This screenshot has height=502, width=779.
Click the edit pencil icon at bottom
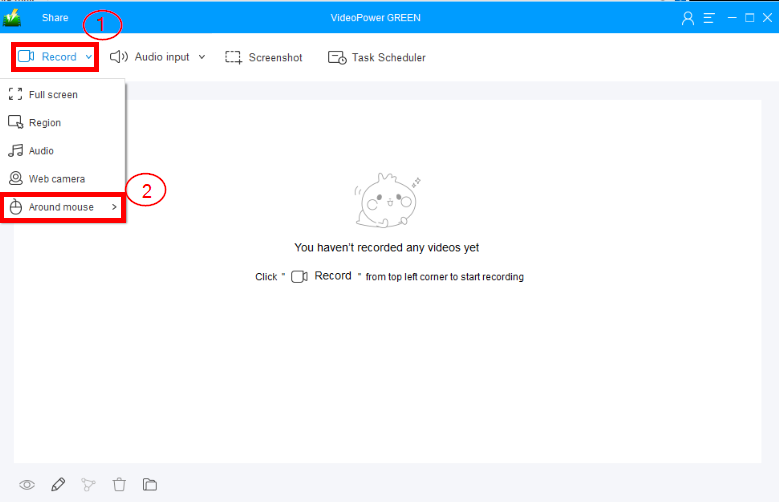(58, 484)
